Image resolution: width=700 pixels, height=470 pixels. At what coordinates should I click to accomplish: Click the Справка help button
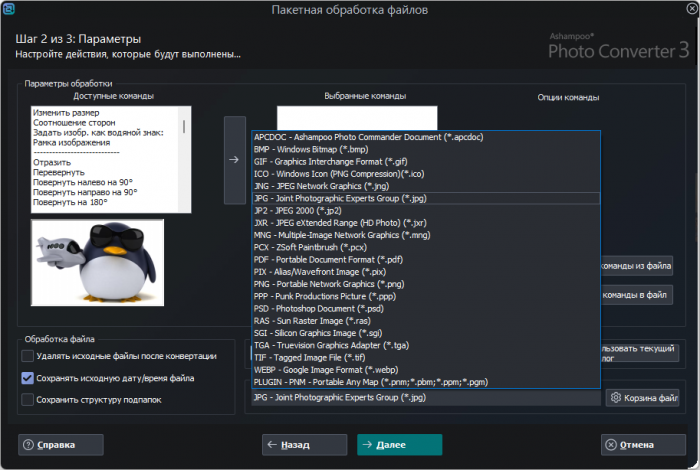pyautogui.click(x=61, y=445)
